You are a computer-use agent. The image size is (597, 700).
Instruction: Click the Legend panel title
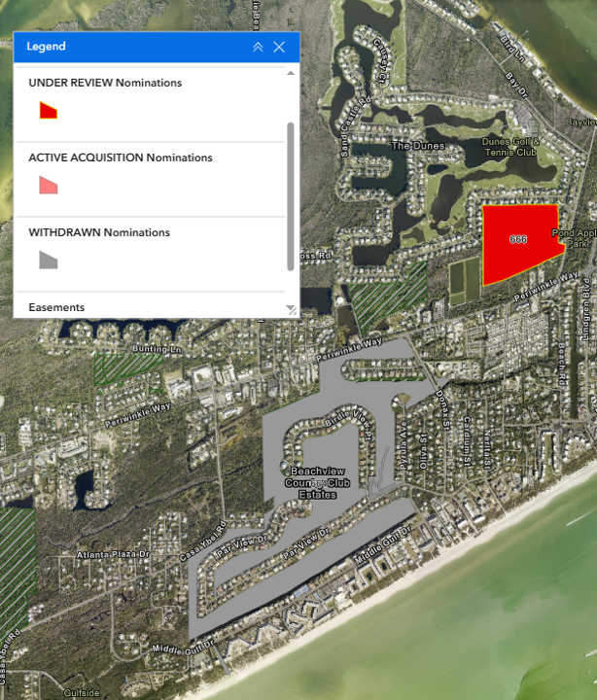coord(46,47)
